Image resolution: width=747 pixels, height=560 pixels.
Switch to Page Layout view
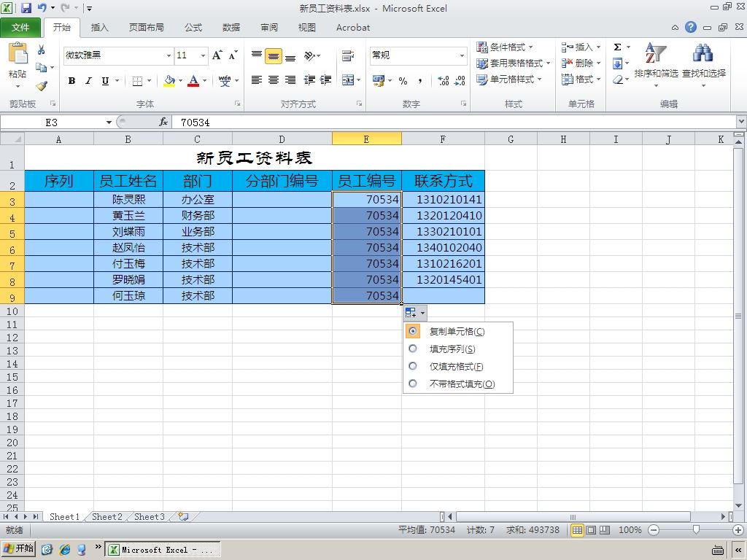coord(591,530)
